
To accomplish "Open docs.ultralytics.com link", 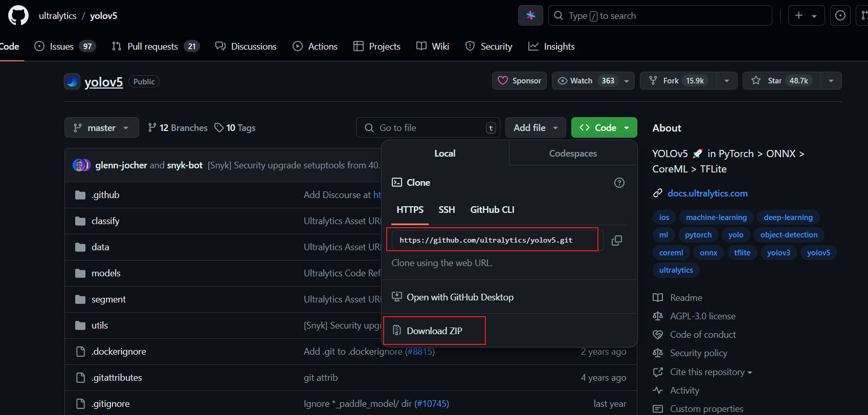I will (x=707, y=193).
